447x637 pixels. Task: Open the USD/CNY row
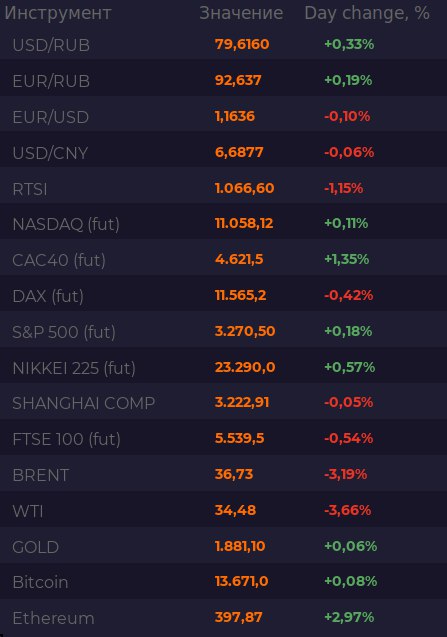click(224, 152)
